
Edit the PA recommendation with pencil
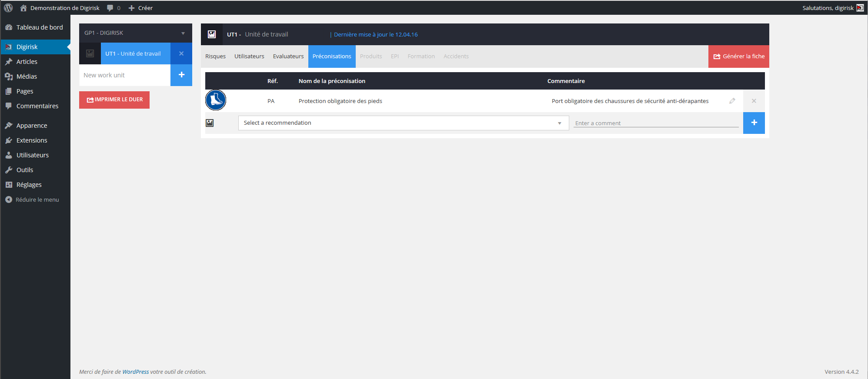pyautogui.click(x=732, y=101)
